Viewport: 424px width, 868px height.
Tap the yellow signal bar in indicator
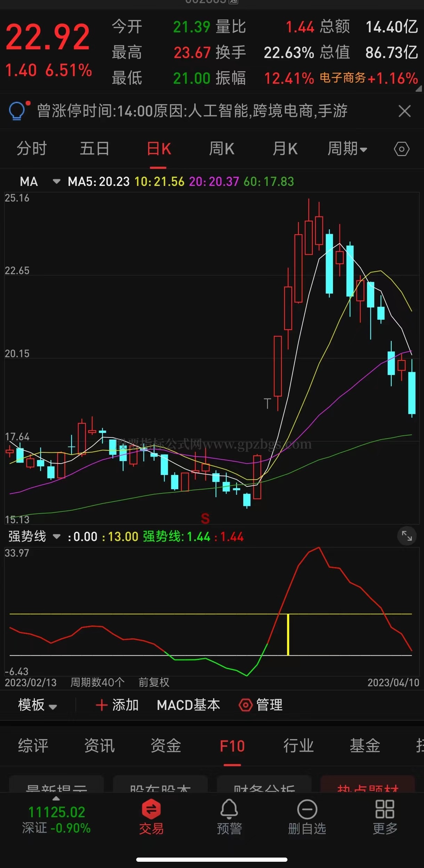coord(288,634)
